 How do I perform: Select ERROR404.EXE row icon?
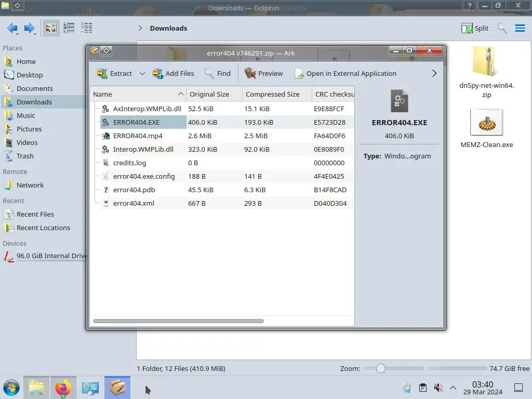106,122
